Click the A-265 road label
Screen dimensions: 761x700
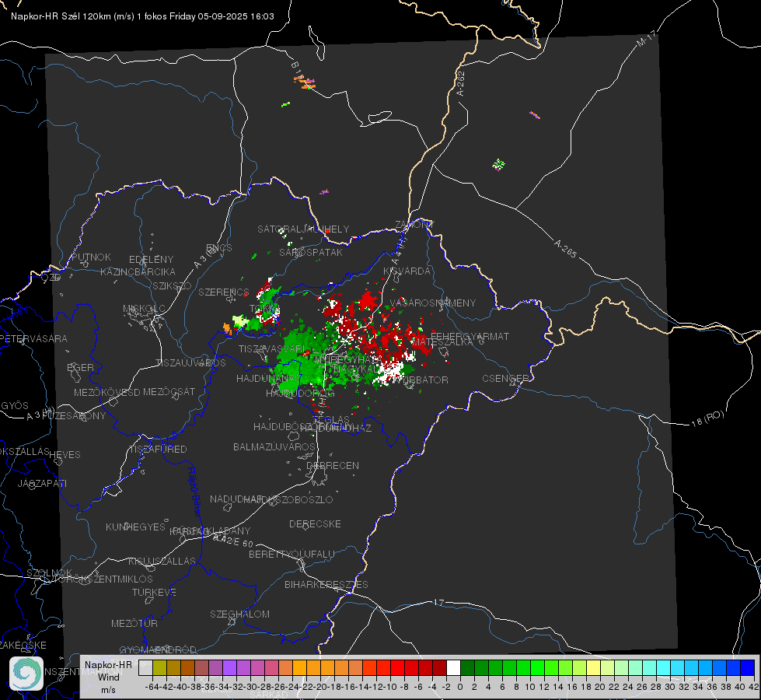[565, 248]
